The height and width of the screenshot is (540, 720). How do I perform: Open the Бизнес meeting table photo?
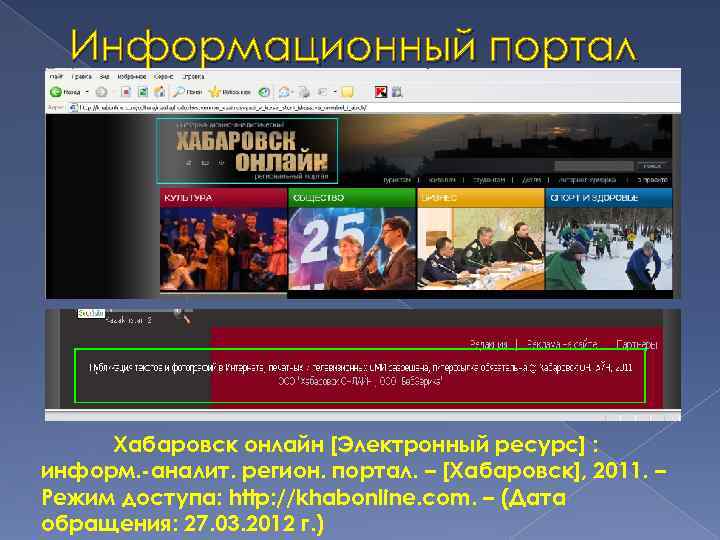481,249
